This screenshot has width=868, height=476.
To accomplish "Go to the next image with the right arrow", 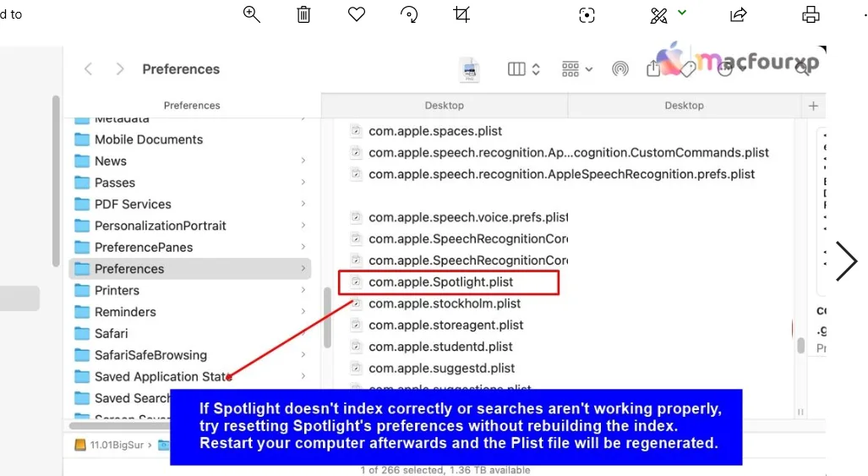I will (x=846, y=260).
